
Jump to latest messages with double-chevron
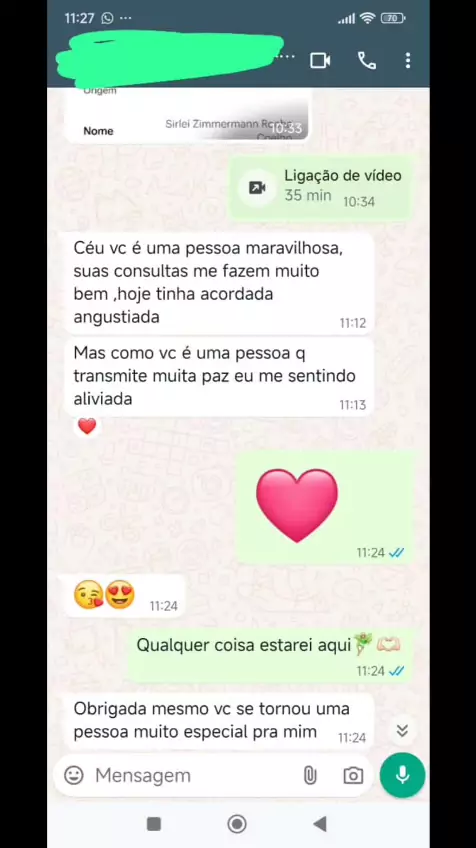402,730
